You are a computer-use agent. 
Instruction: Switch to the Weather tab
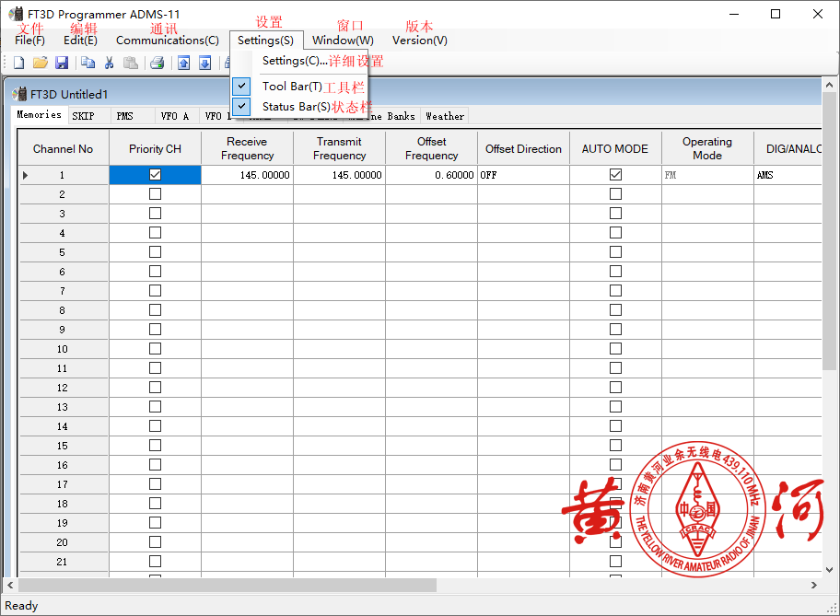(445, 116)
